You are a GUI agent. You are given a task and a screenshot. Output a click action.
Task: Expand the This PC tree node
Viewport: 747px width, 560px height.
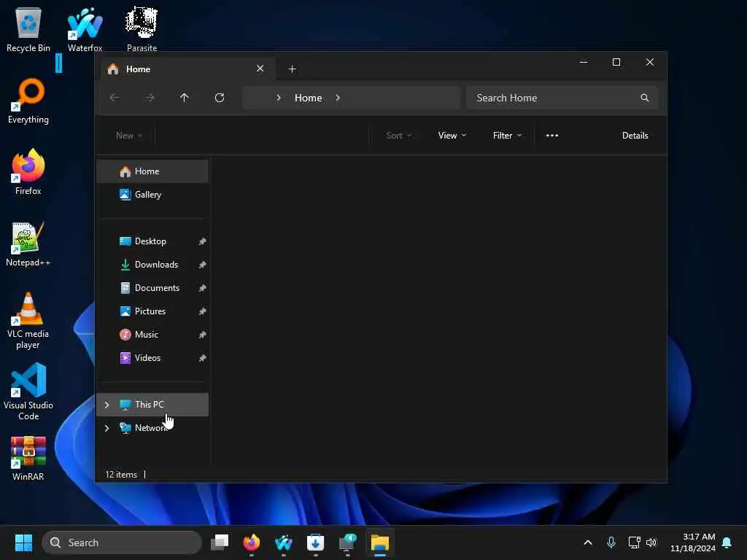(x=107, y=405)
